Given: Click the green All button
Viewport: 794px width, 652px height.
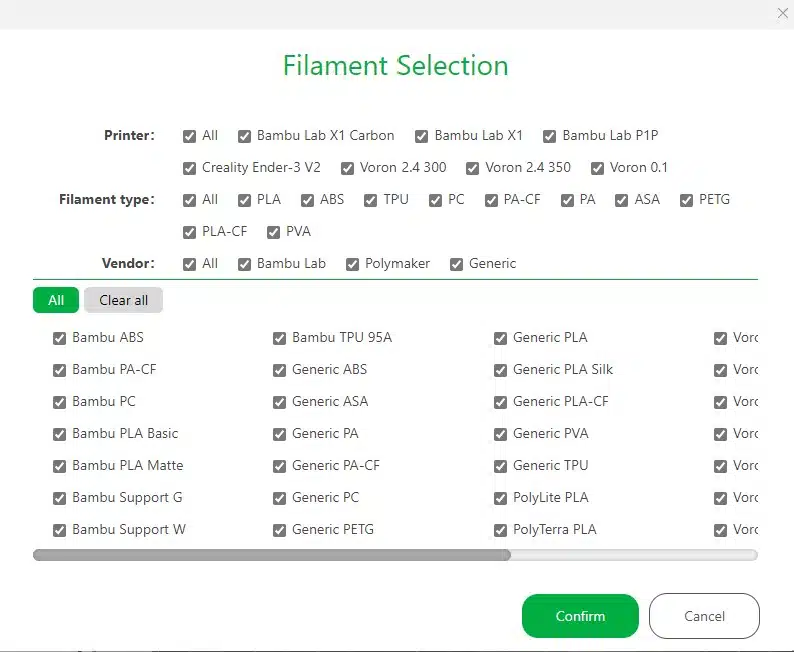Looking at the screenshot, I should coord(56,300).
